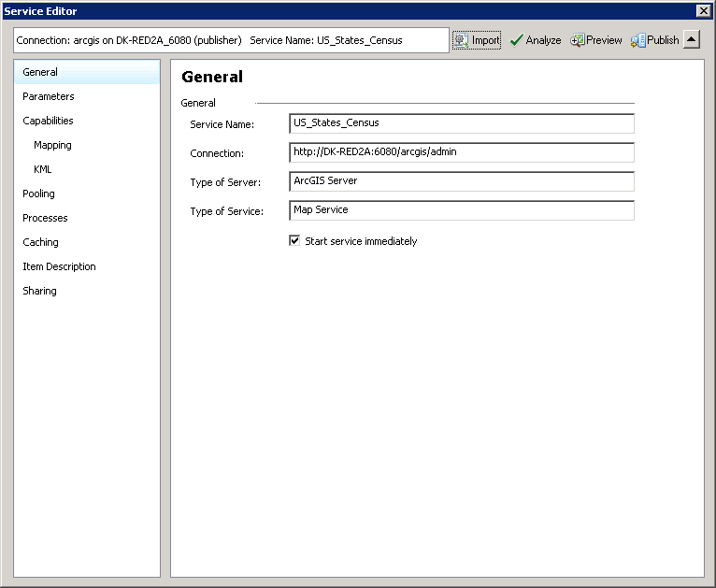Click the Type of Server field
This screenshot has width=716, height=588.
[x=462, y=181]
